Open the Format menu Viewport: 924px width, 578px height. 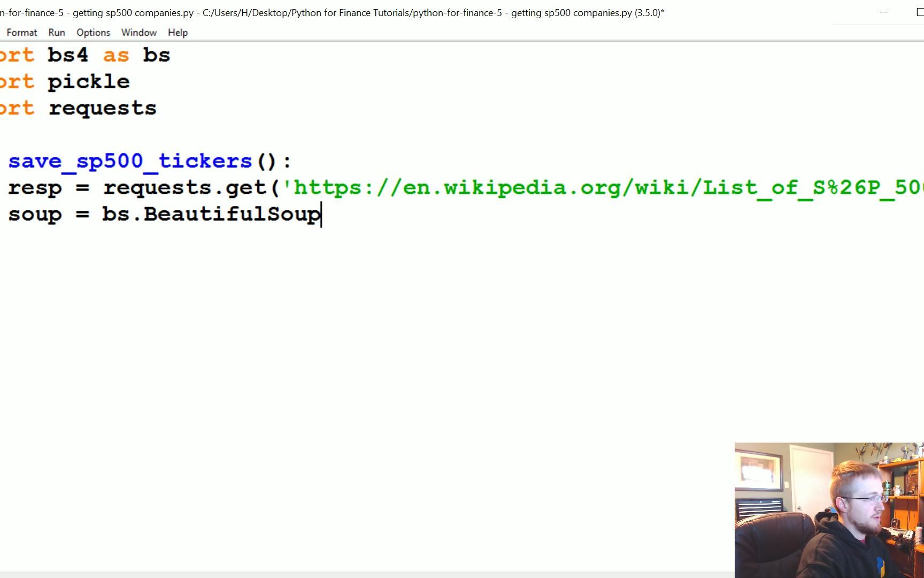[22, 33]
